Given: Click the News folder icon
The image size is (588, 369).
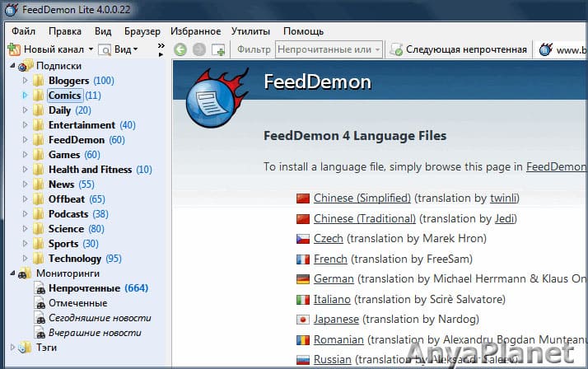Looking at the screenshot, I should (38, 184).
